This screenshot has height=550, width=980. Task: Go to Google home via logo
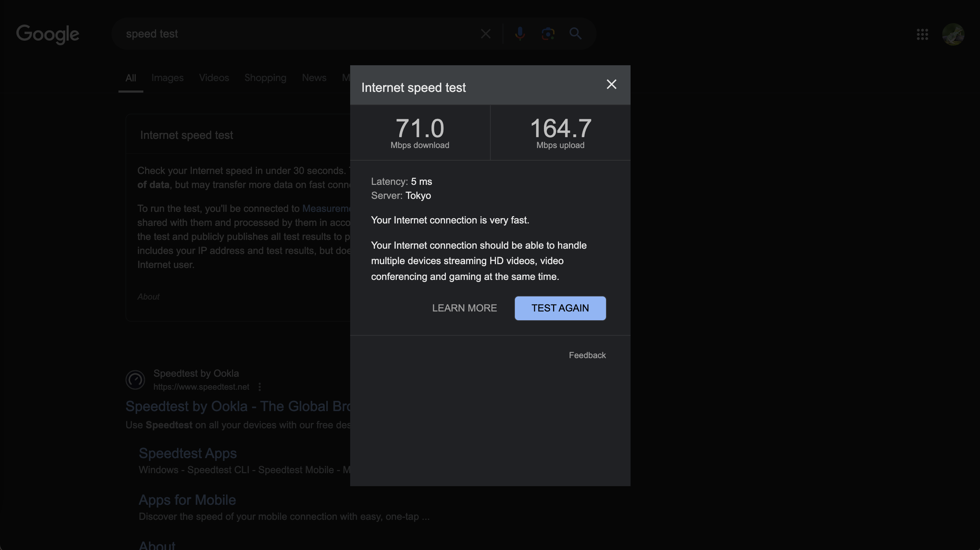pyautogui.click(x=48, y=34)
